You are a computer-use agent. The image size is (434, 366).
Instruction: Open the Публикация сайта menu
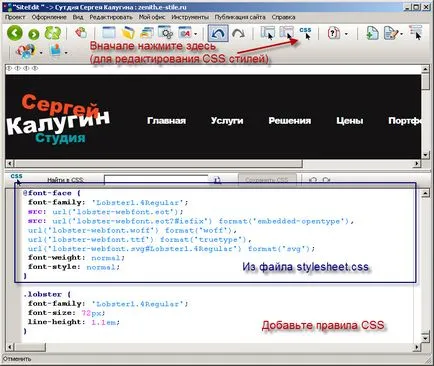(x=240, y=17)
